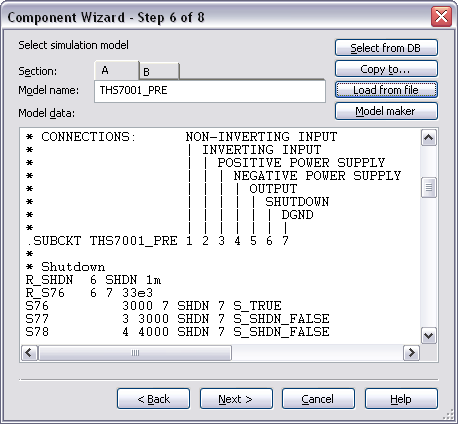Click the vertical scrollbar up arrow
458x424 pixels.
(429, 138)
